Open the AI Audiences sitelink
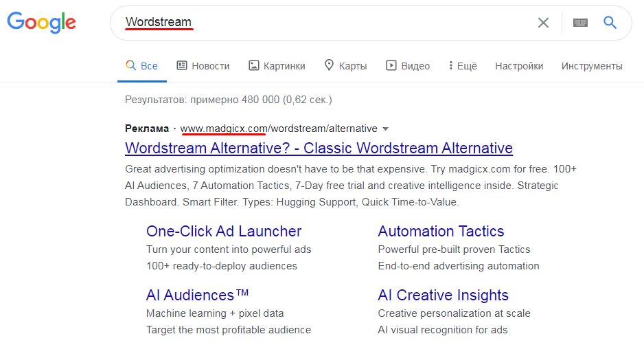This screenshot has height=345, width=644. pyautogui.click(x=197, y=295)
